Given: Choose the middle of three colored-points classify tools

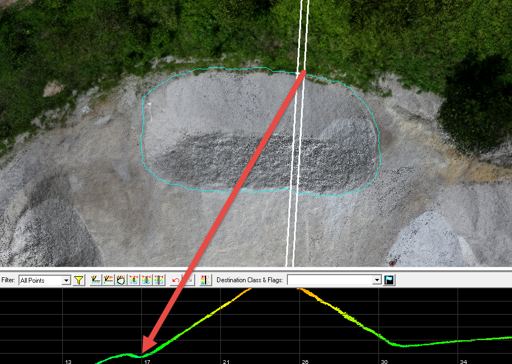Looking at the screenshot, I should point(146,280).
